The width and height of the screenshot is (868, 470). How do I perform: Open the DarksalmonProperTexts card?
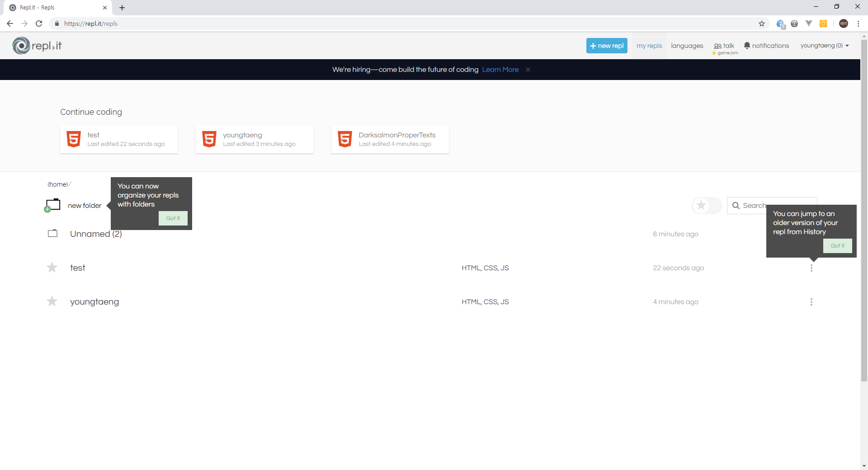390,139
